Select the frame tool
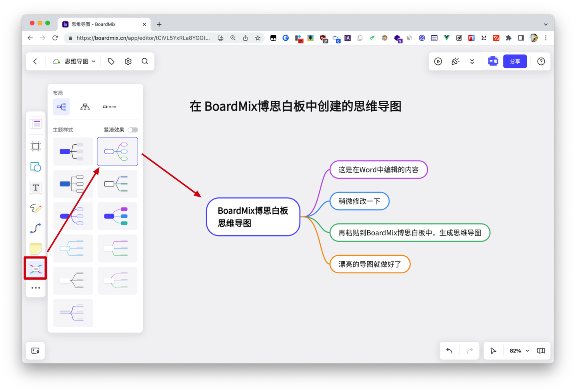The height and width of the screenshot is (392, 576). click(36, 146)
